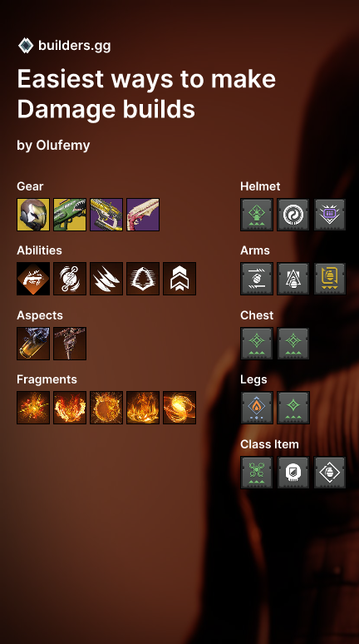Image resolution: width=359 pixels, height=644 pixels.
Task: Click the last swirling orb fragment
Action: pyautogui.click(x=179, y=408)
